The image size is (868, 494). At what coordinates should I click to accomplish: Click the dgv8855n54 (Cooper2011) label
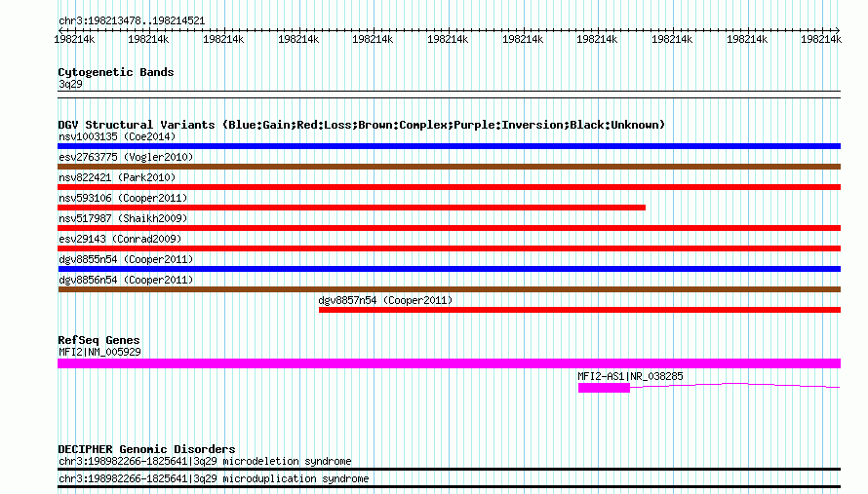point(126,259)
